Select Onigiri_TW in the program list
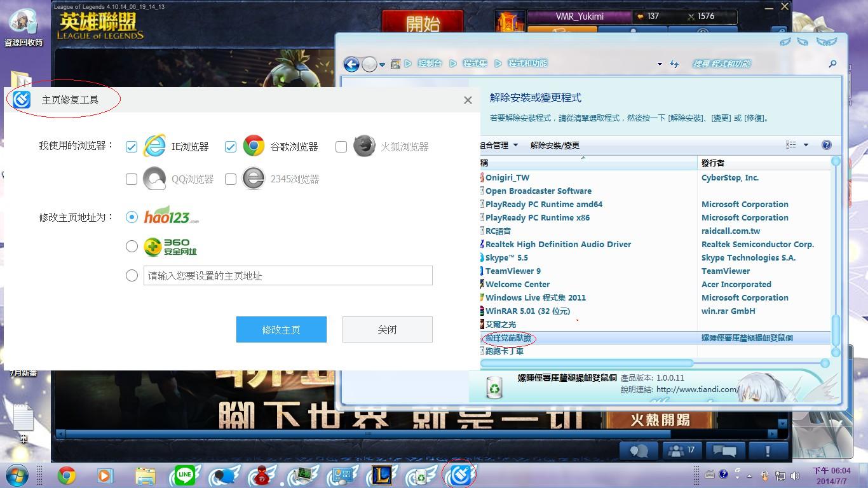 [507, 177]
